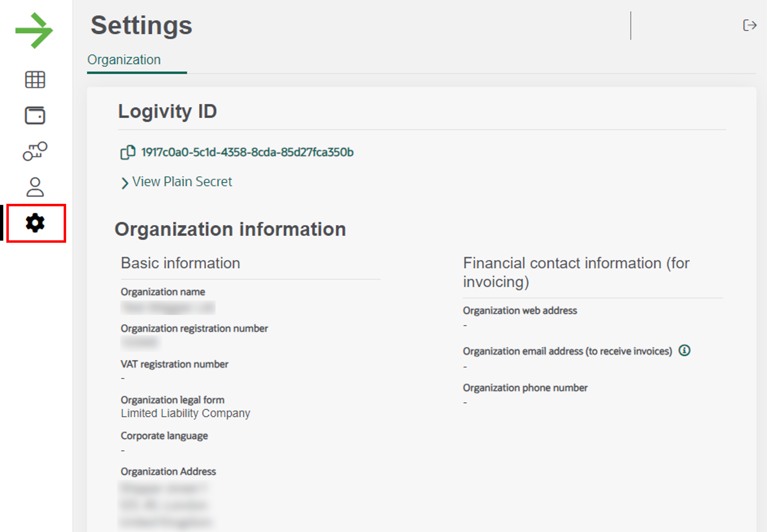Expand the View Plain Secret section

click(182, 182)
